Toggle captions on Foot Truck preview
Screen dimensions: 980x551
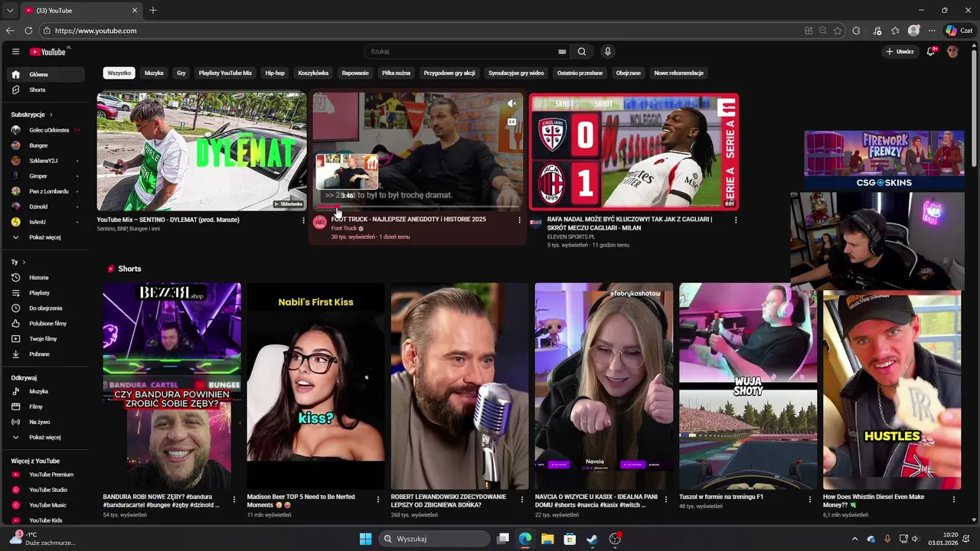[512, 122]
